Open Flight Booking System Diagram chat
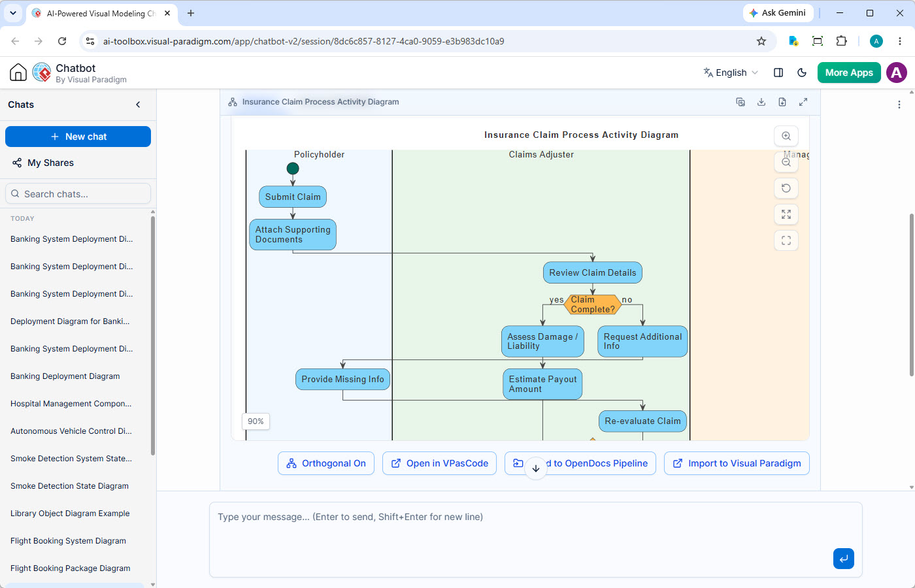Image resolution: width=915 pixels, height=588 pixels. [x=68, y=541]
